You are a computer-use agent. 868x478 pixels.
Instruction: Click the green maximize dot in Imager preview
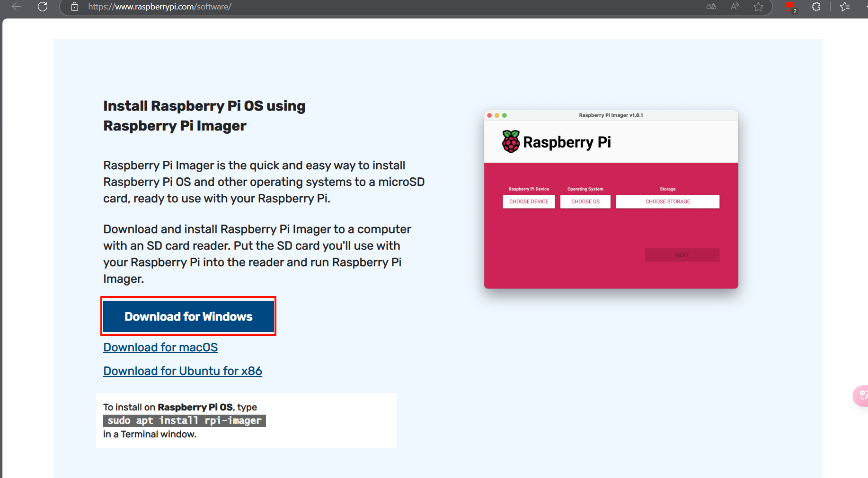pos(505,115)
